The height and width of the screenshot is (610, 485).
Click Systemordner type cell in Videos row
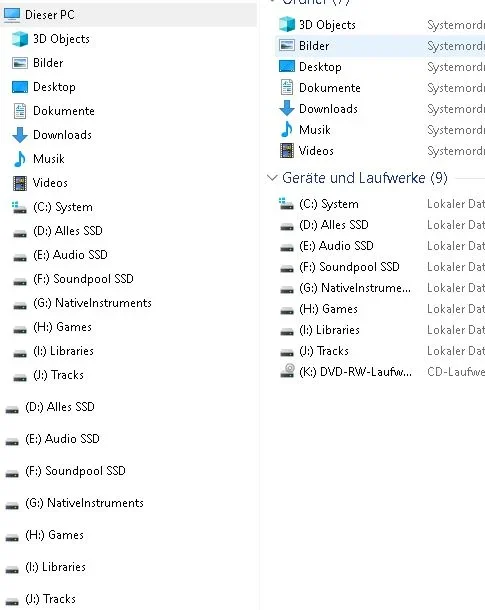point(456,151)
